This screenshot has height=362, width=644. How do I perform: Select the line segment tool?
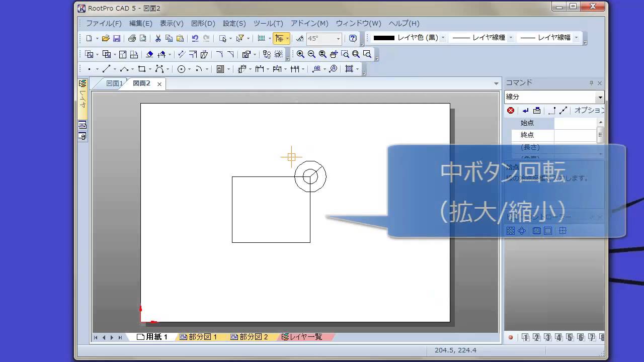(x=106, y=69)
